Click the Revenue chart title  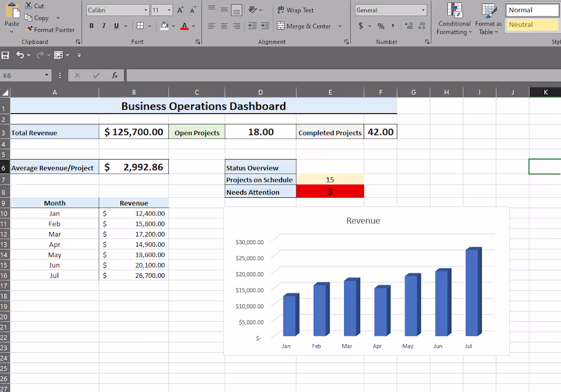363,221
